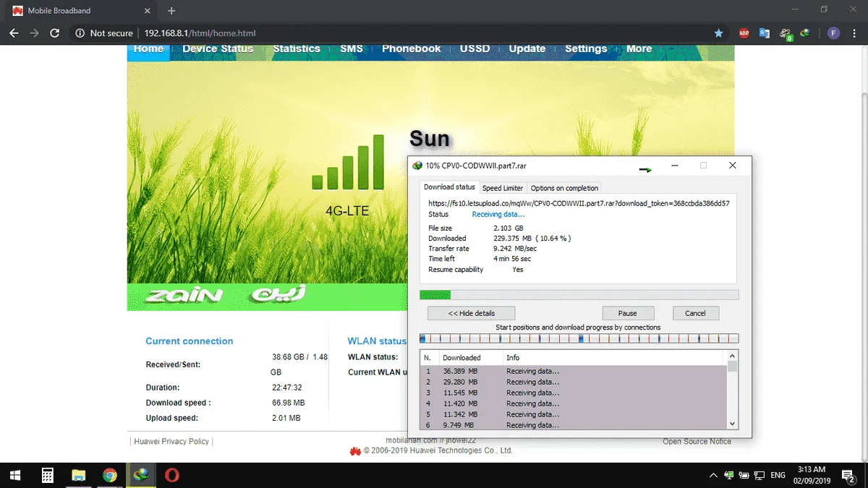Click the bookmark star in address bar
The width and height of the screenshot is (868, 488).
(x=718, y=33)
